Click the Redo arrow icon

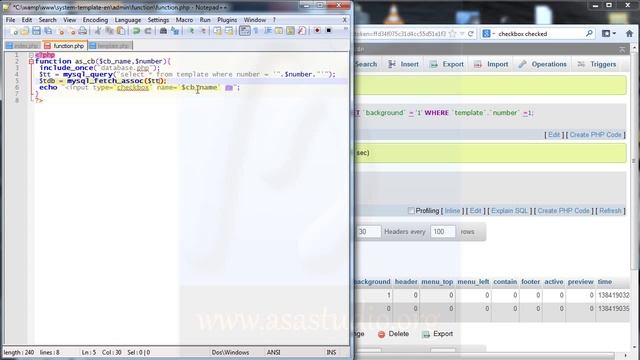click(x=148, y=31)
